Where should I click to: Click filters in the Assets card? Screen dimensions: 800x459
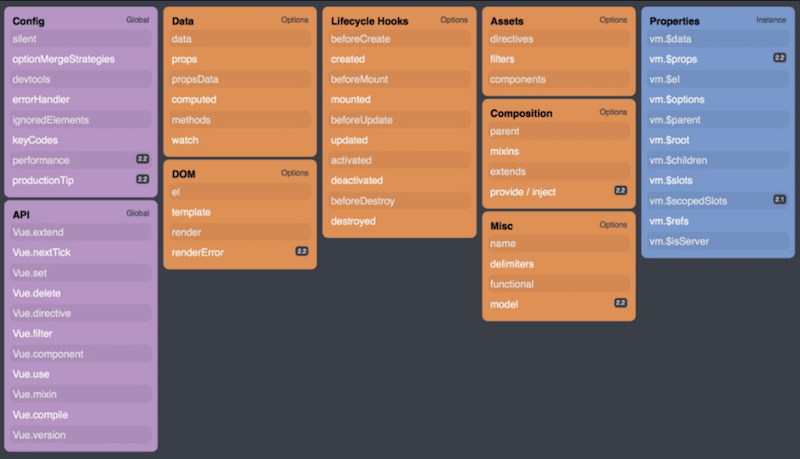(559, 59)
